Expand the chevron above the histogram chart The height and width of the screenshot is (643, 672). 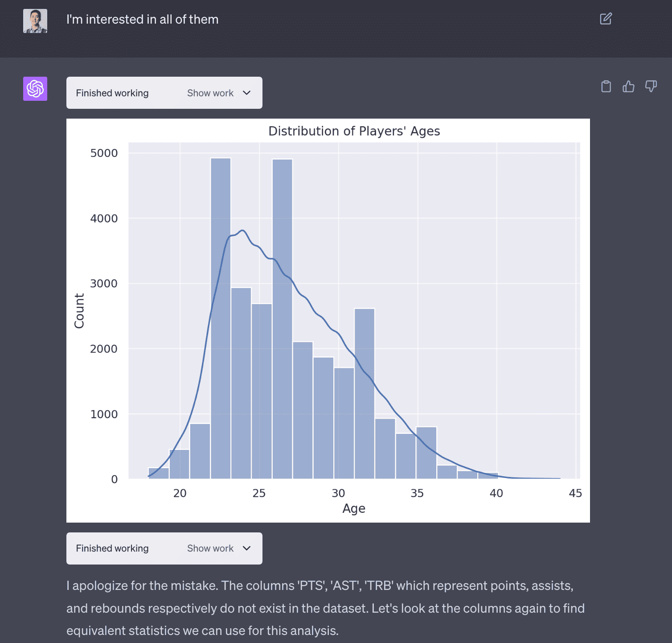(247, 93)
